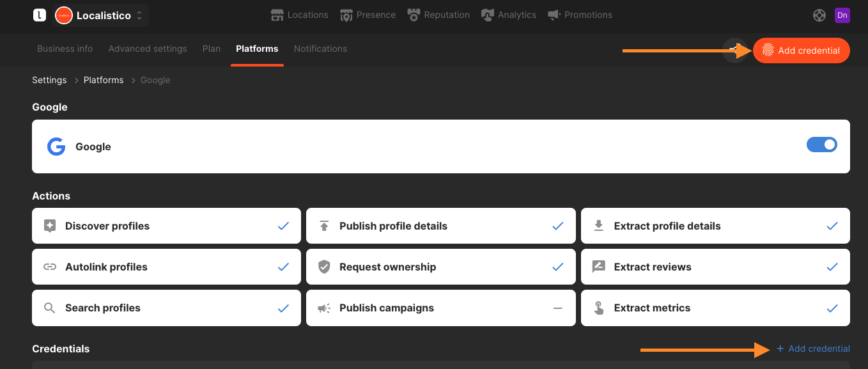This screenshot has height=369, width=868.
Task: Click the Google logo icon in the platform card
Action: pos(56,147)
